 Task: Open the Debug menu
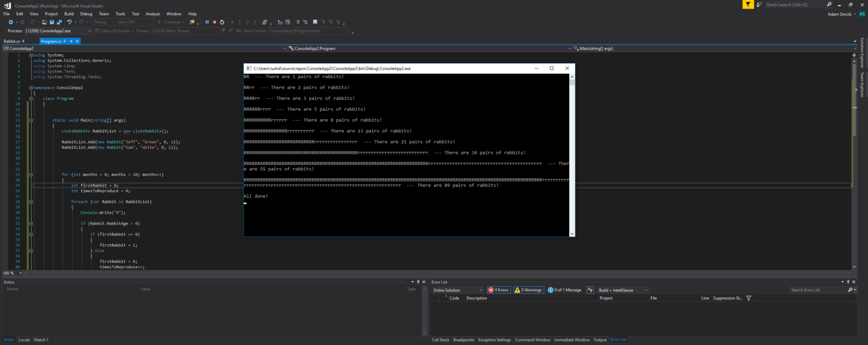click(x=86, y=14)
